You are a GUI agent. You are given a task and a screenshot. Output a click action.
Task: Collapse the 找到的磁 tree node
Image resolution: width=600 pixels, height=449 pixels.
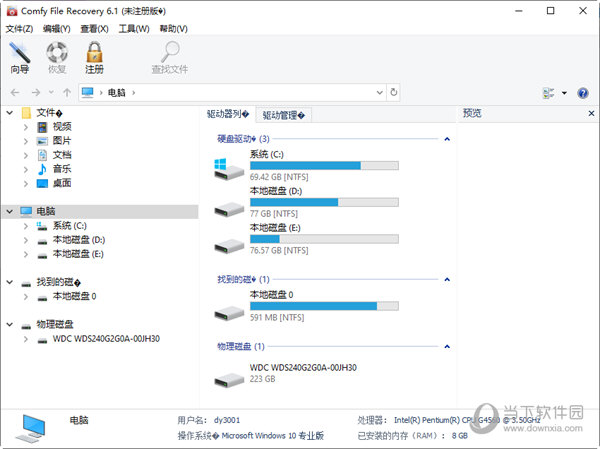point(10,282)
